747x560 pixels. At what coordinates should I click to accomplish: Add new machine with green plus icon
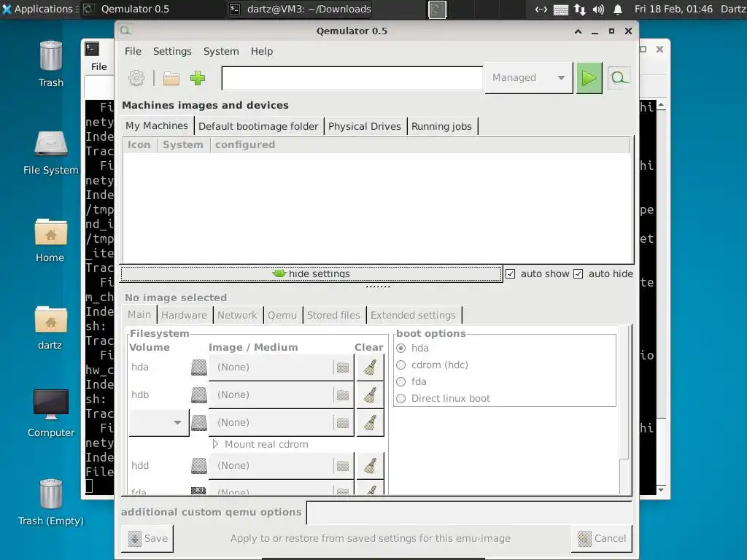[198, 78]
